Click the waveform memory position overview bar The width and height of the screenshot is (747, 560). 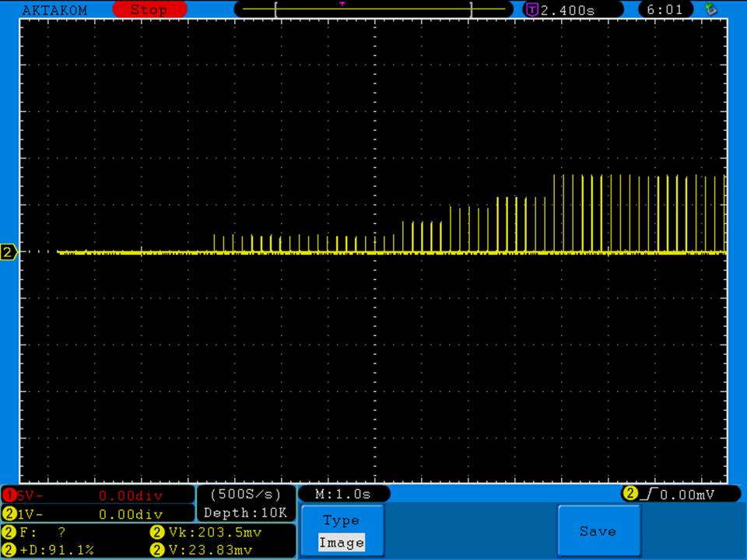pos(373,9)
